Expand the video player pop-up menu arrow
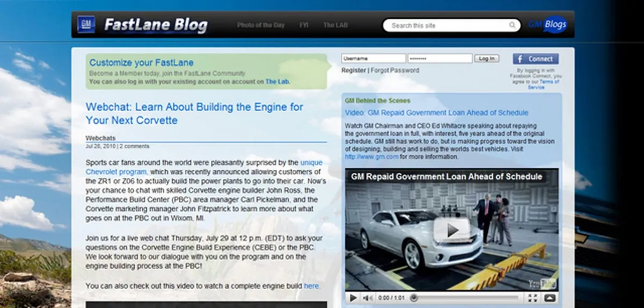 tap(550, 297)
